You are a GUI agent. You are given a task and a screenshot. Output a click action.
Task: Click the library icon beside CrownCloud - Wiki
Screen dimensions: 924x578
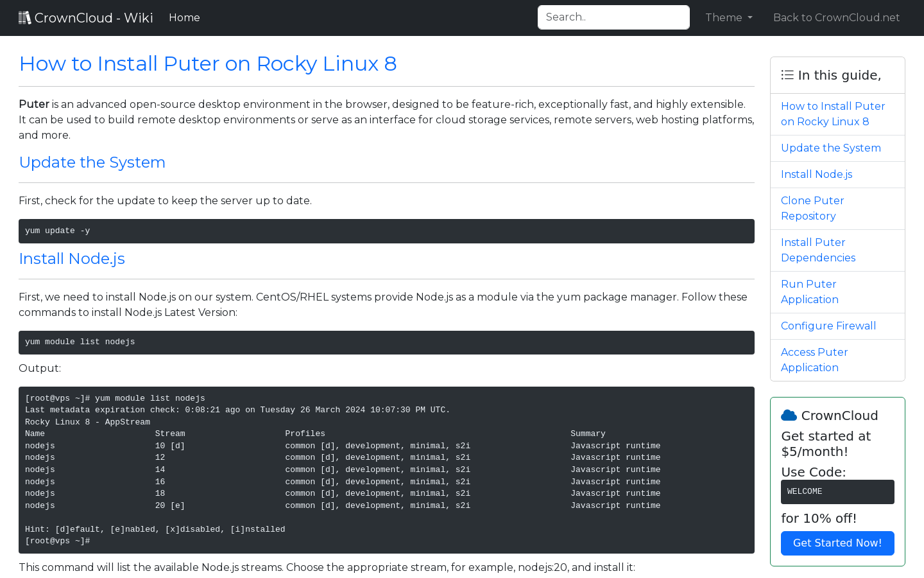coord(25,17)
